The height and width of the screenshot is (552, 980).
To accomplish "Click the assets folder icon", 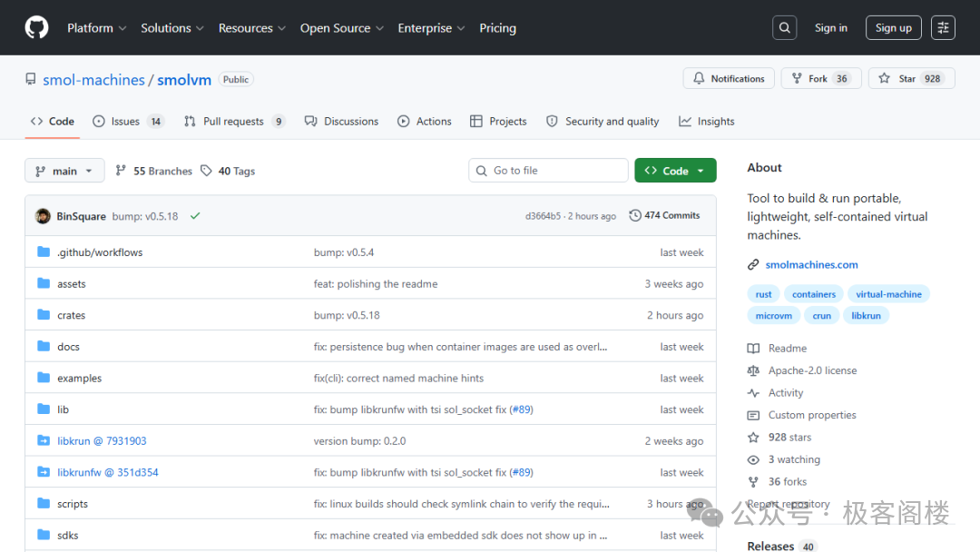I will (44, 283).
